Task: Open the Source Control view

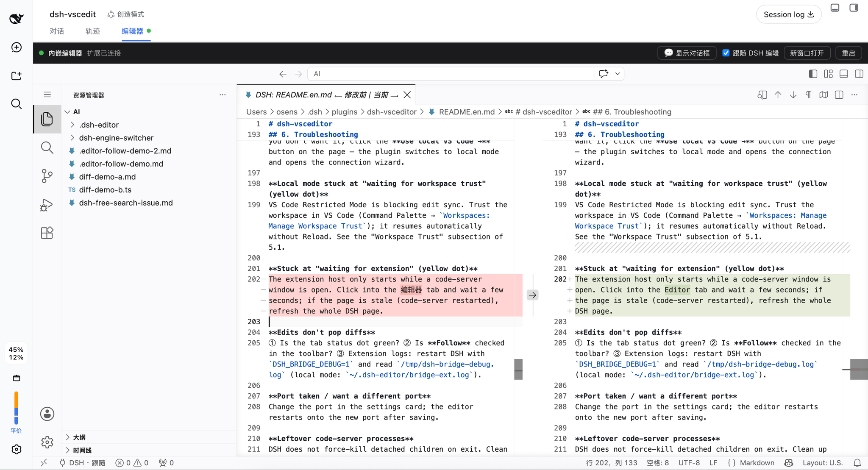Action: tap(47, 176)
